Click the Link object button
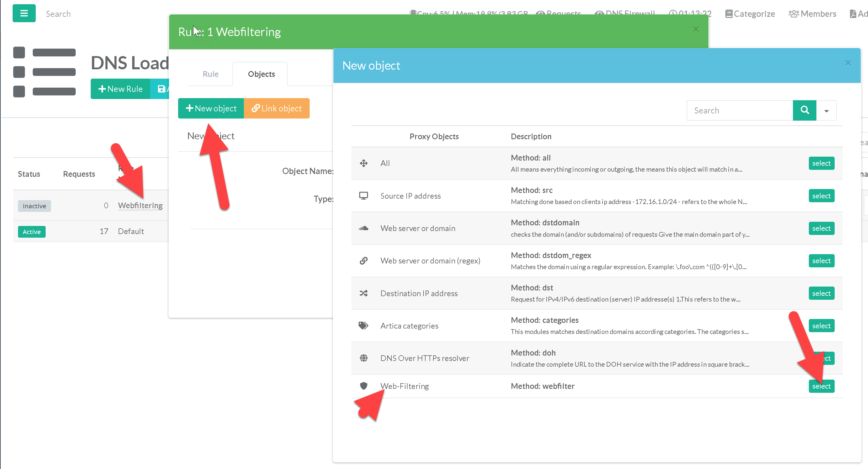This screenshot has height=469, width=868. 276,108
